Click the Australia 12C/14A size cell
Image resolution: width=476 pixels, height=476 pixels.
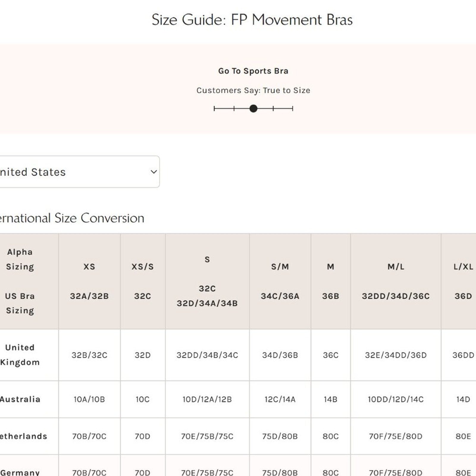click(280, 399)
